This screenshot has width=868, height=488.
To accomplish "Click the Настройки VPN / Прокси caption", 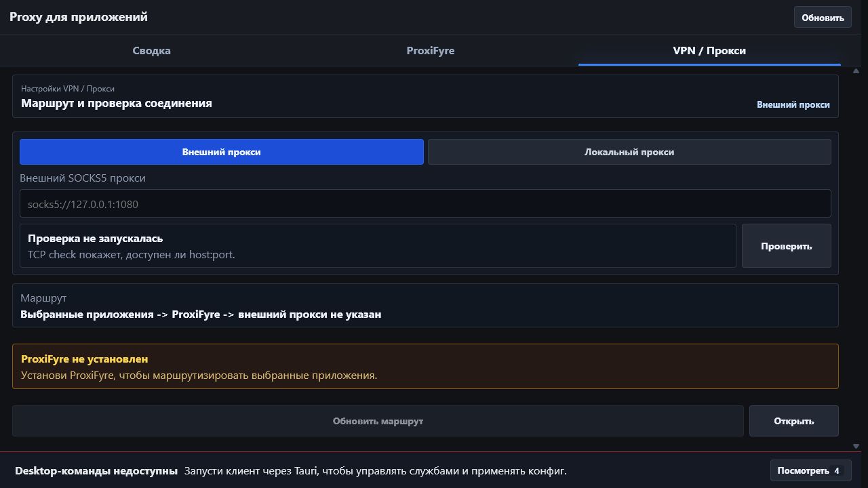I will (68, 89).
